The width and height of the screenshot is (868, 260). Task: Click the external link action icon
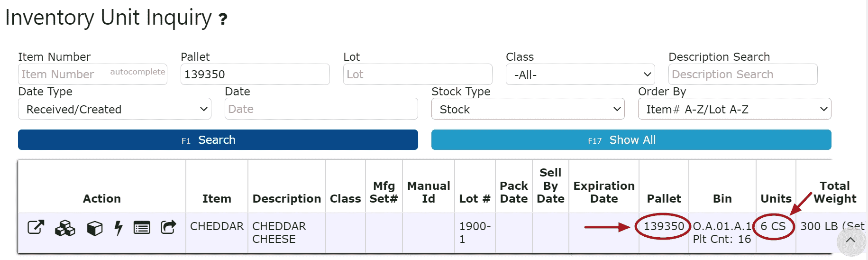coord(36,228)
